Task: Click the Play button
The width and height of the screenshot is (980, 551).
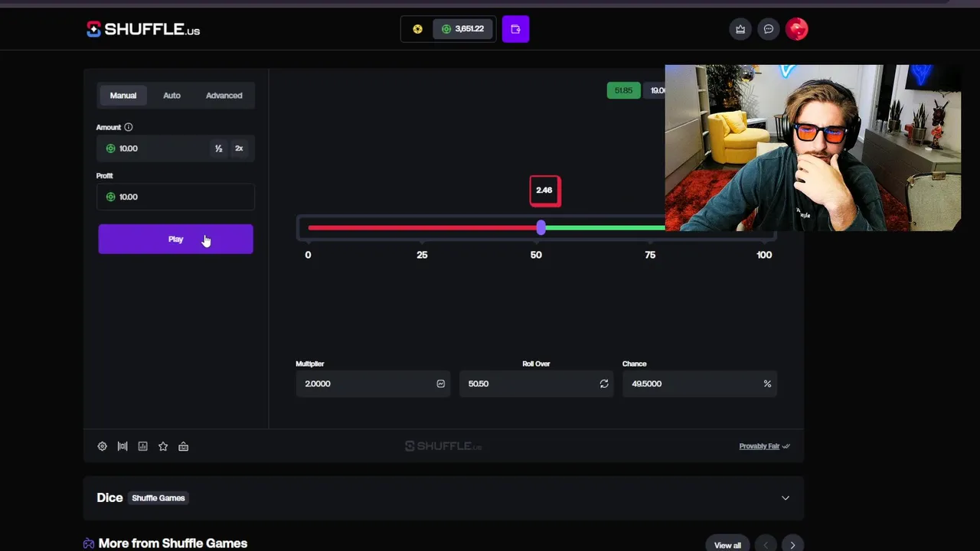Action: tap(175, 239)
